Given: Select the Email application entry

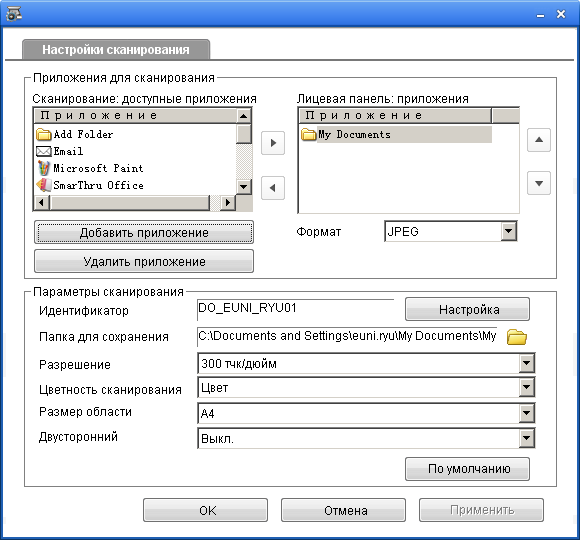Looking at the screenshot, I should tap(60, 151).
